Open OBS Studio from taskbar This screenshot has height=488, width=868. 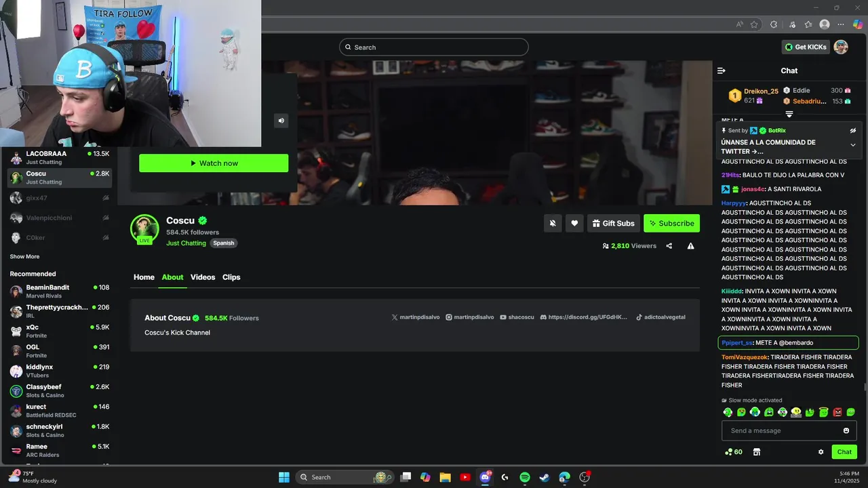coord(585,477)
